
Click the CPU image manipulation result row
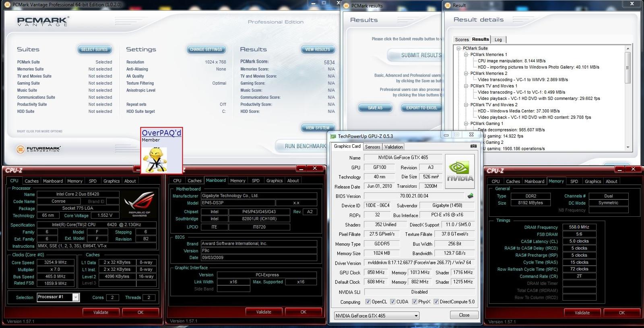[512, 61]
